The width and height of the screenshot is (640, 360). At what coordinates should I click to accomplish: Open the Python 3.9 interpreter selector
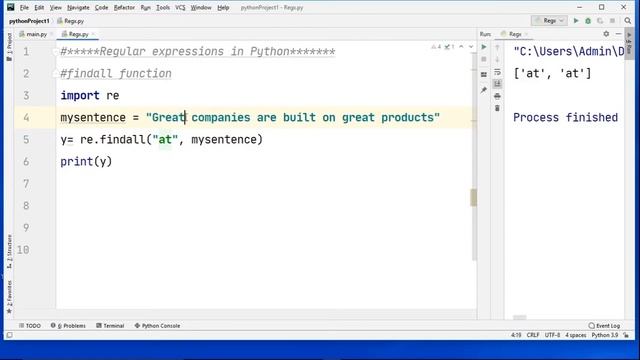[605, 335]
